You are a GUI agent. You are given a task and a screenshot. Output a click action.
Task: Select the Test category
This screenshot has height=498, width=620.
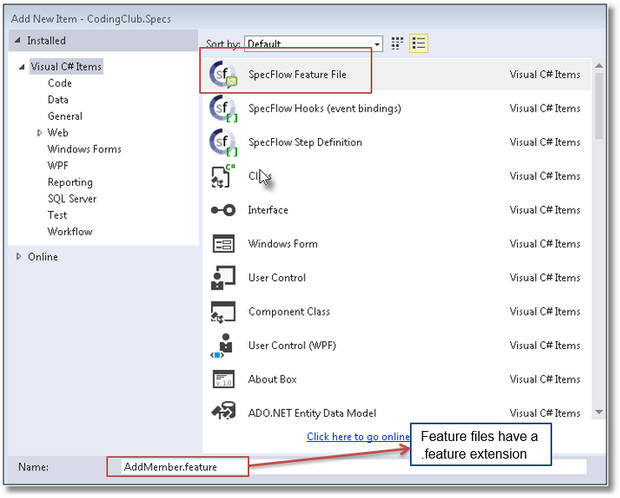click(x=57, y=215)
